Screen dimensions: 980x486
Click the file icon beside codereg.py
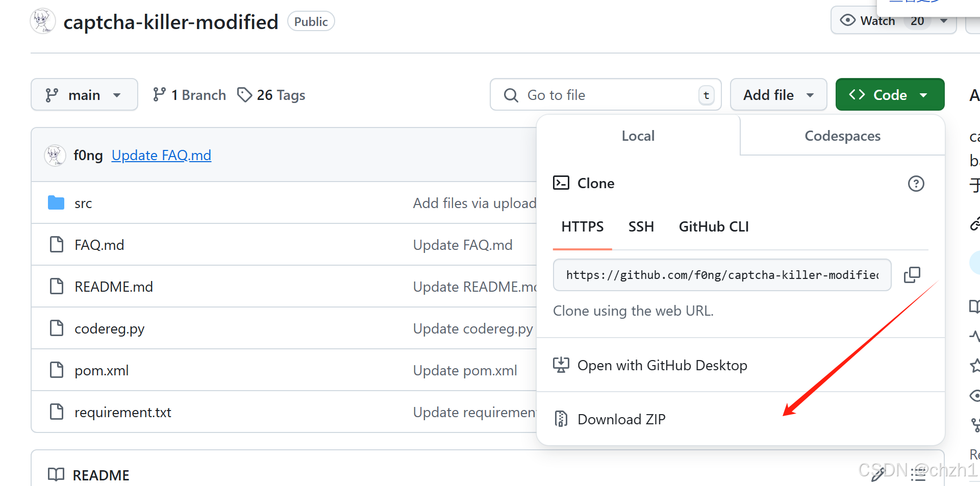[56, 328]
